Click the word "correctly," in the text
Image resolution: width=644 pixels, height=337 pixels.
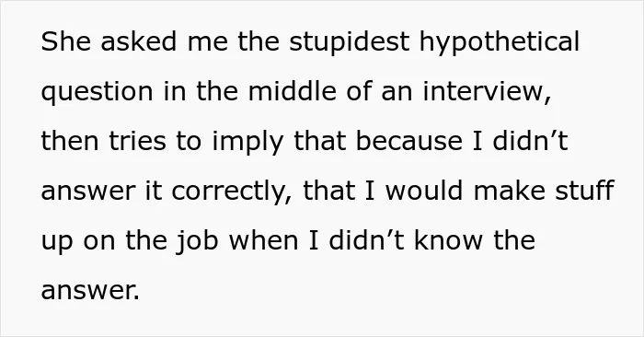point(232,192)
